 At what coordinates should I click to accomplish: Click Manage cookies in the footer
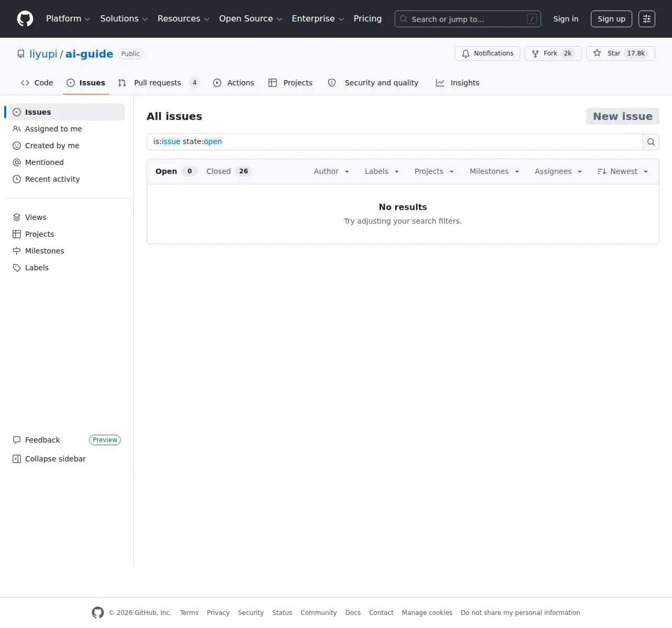[427, 612]
